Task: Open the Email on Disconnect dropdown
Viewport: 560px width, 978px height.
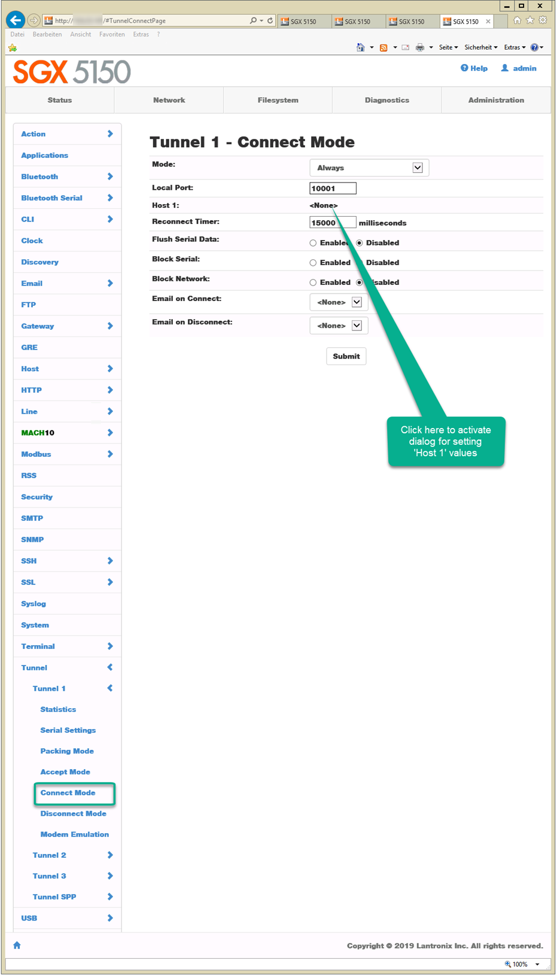Action: [x=339, y=326]
